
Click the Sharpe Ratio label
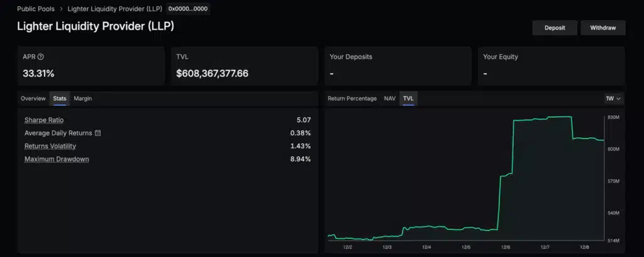[x=44, y=120]
